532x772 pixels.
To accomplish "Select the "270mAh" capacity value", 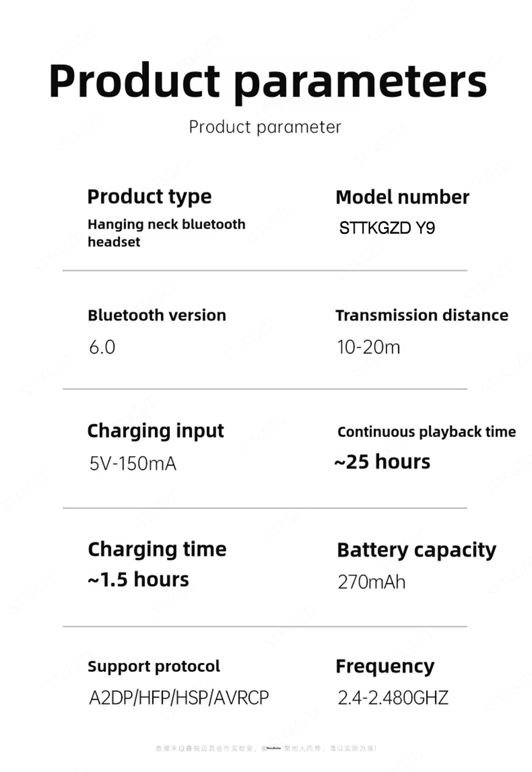I will 371,582.
